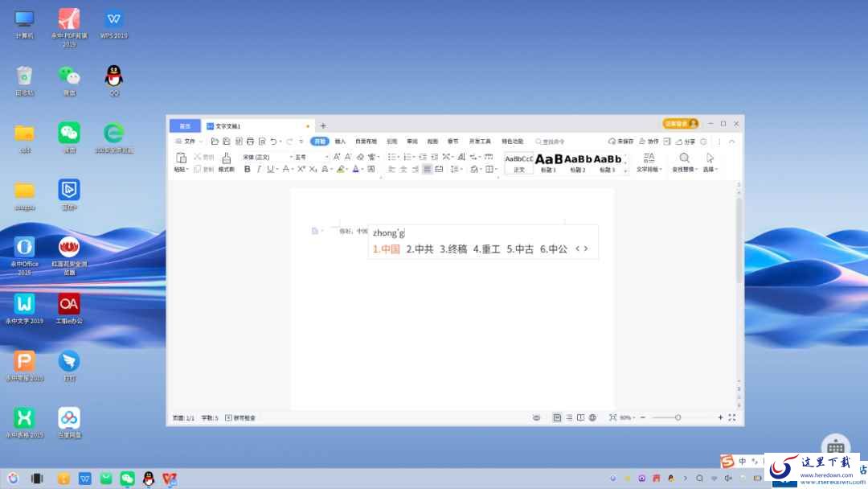
Task: Click the Undo arrow icon
Action: pyautogui.click(x=273, y=142)
